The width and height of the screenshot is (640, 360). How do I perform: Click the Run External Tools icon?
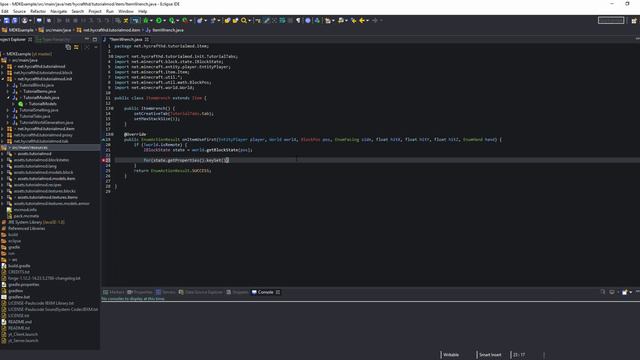[185, 20]
